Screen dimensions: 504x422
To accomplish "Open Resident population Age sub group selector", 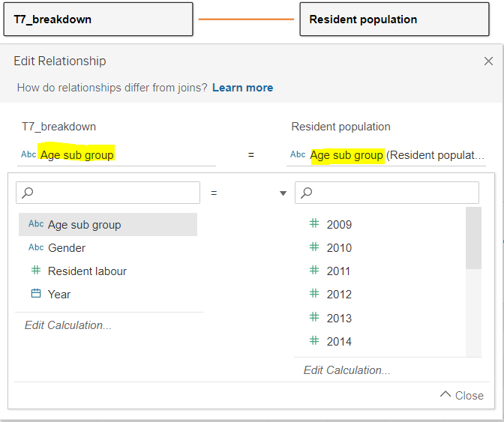I will click(x=387, y=154).
